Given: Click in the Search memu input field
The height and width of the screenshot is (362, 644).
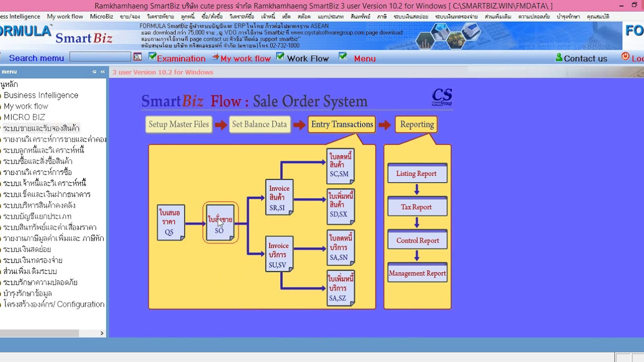Looking at the screenshot, I should pyautogui.click(x=100, y=57).
